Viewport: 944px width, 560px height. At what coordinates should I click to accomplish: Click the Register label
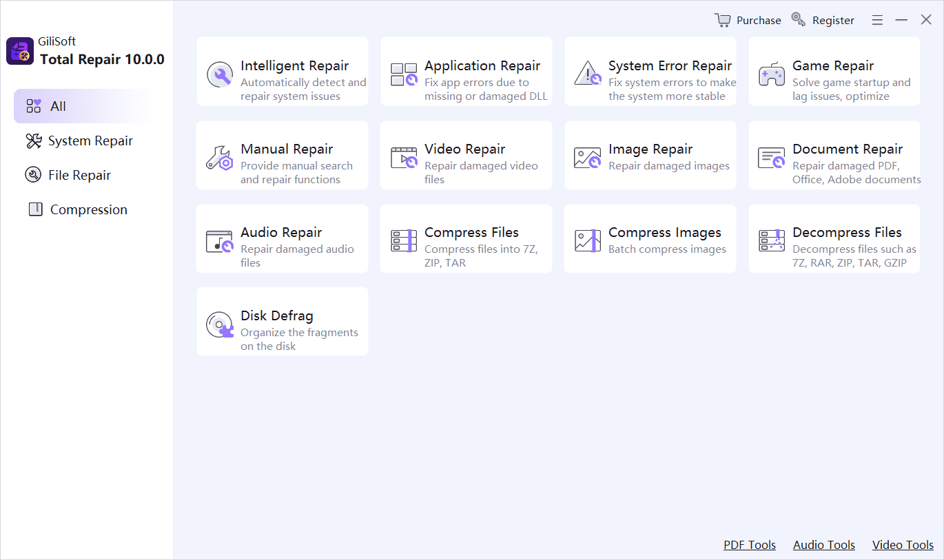click(x=833, y=20)
